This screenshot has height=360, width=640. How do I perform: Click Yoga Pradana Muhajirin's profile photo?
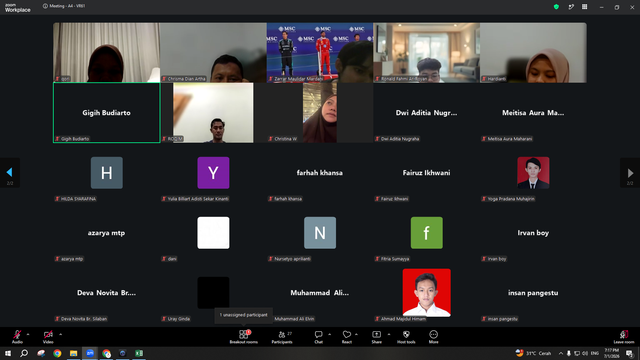coord(533,173)
